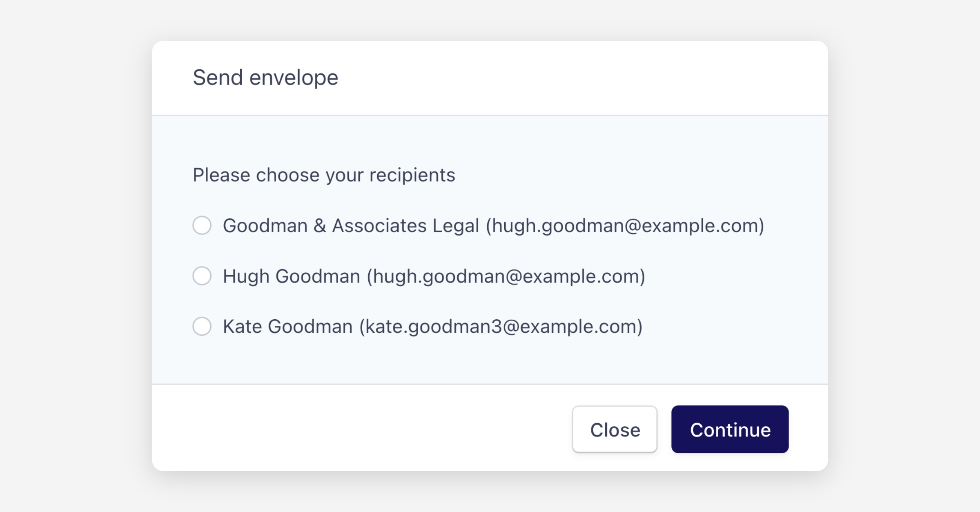Click the word "Kate" in the third option
Image resolution: width=980 pixels, height=512 pixels.
click(x=242, y=327)
